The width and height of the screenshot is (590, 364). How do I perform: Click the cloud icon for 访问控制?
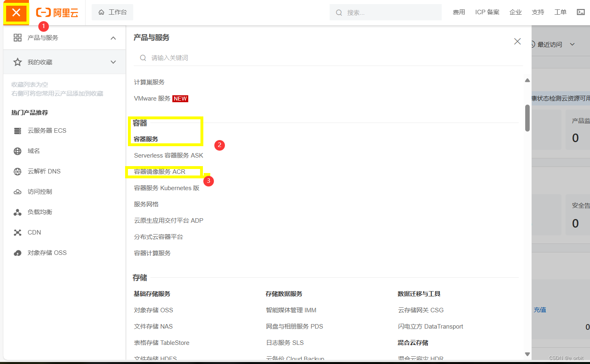(18, 192)
